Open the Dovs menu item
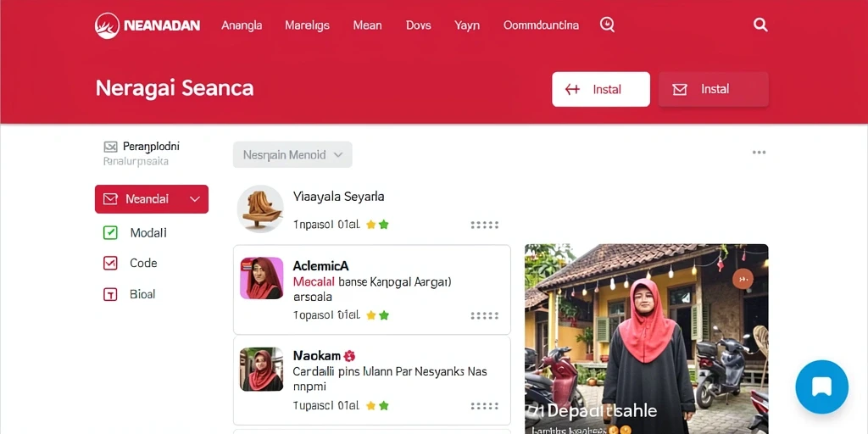Viewport: 868px width, 434px height. click(418, 25)
